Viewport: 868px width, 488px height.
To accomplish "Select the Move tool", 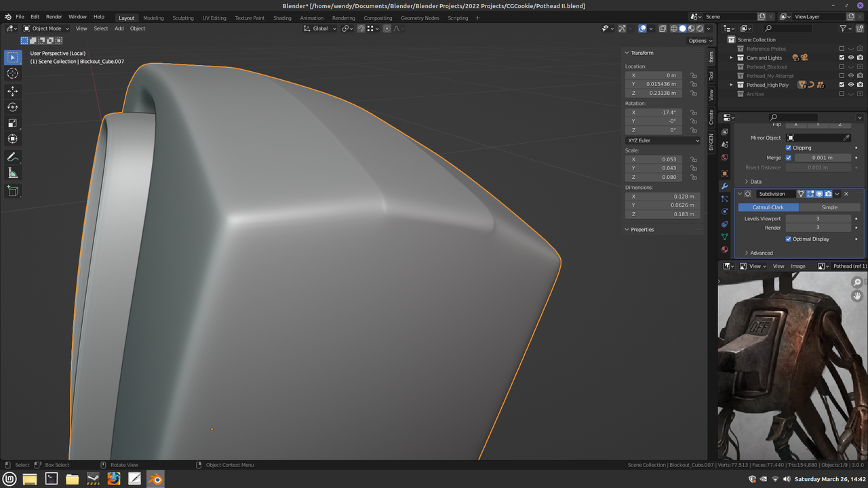I will coord(12,91).
